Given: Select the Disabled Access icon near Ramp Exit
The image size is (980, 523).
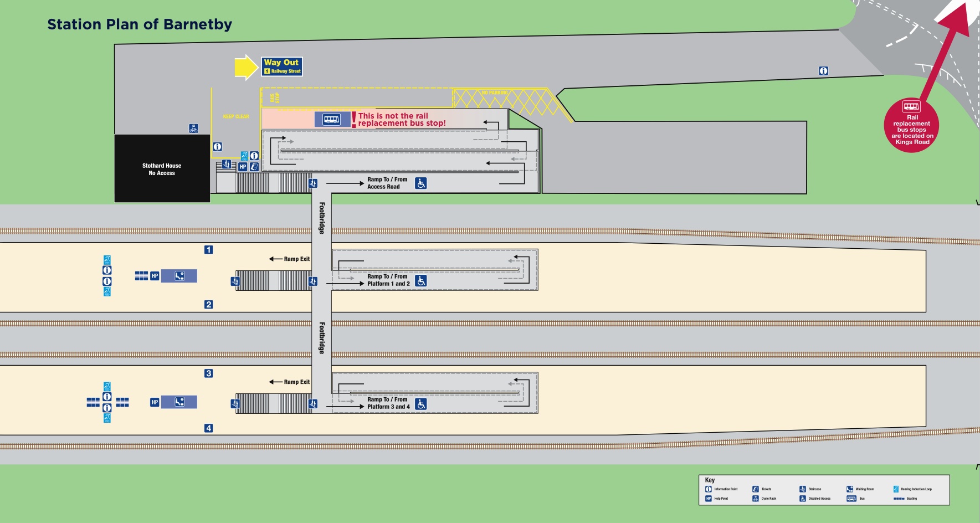Looking at the screenshot, I should 419,280.
